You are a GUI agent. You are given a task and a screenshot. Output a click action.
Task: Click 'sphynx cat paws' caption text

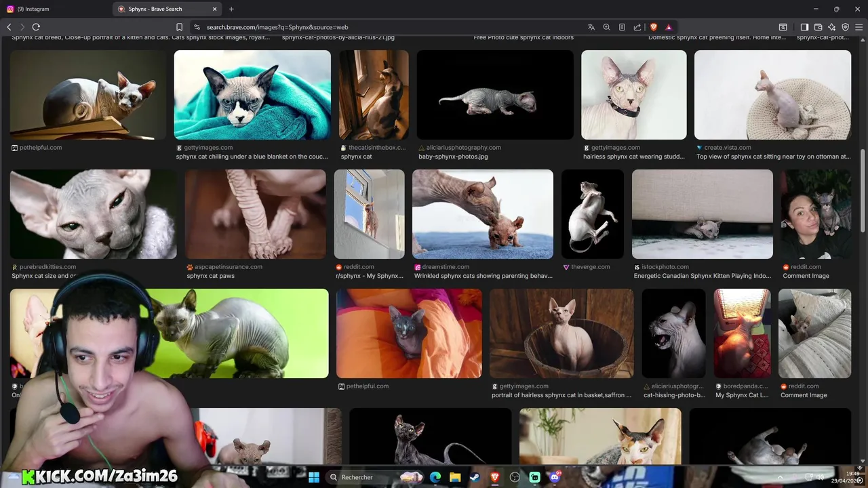click(210, 276)
